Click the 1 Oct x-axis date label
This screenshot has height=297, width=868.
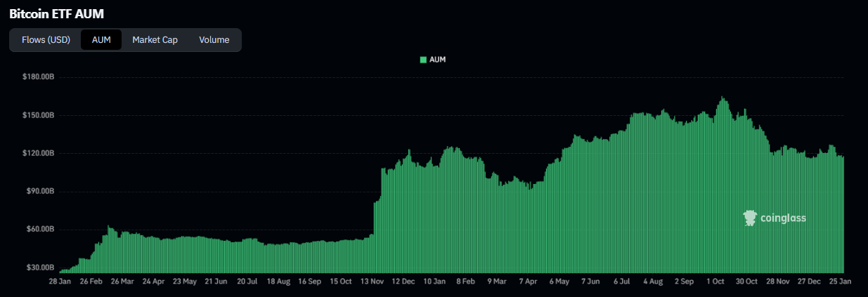[715, 282]
